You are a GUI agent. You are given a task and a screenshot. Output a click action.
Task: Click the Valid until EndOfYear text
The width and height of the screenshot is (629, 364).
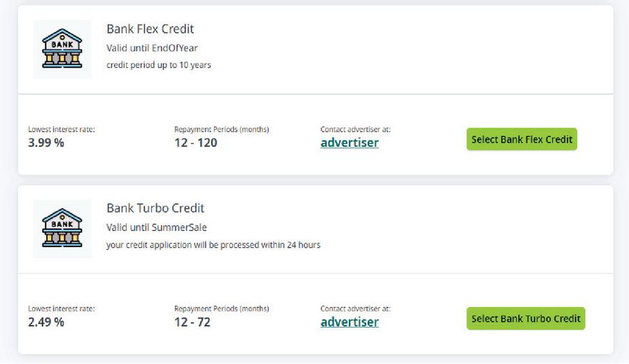click(152, 48)
